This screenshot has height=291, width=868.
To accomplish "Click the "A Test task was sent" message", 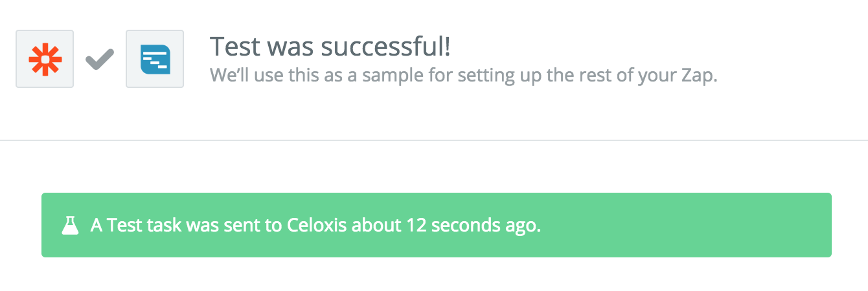I will click(315, 225).
